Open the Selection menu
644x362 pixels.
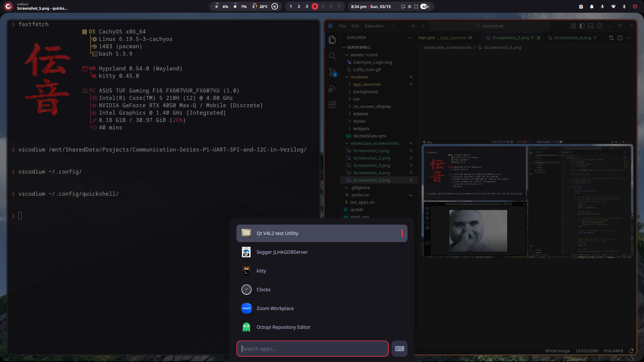click(374, 26)
